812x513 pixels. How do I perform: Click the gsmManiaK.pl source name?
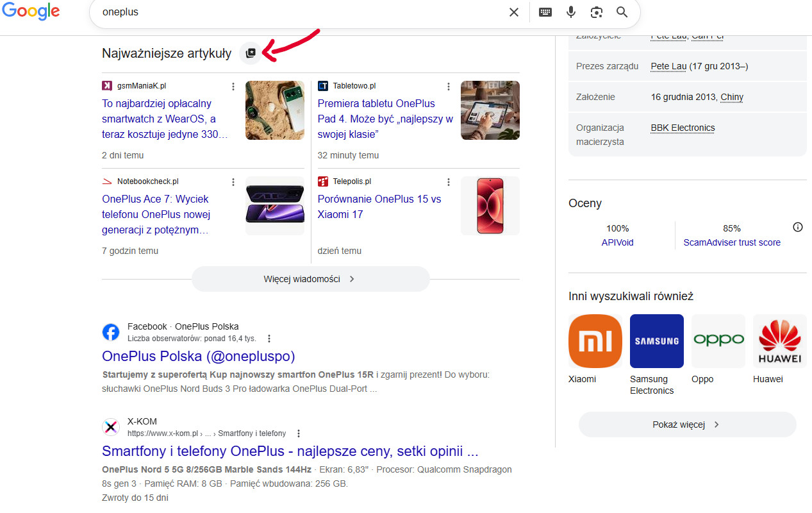click(142, 86)
